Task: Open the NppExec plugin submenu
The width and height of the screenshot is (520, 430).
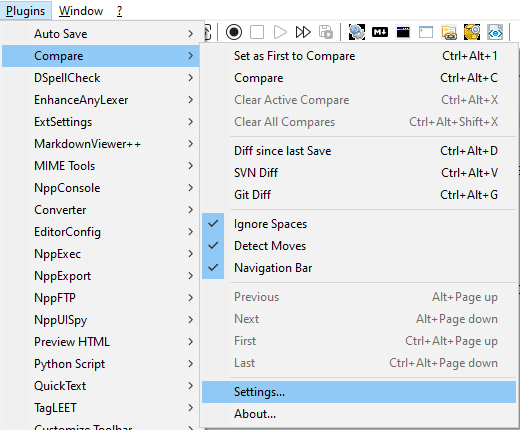Action: (100, 254)
